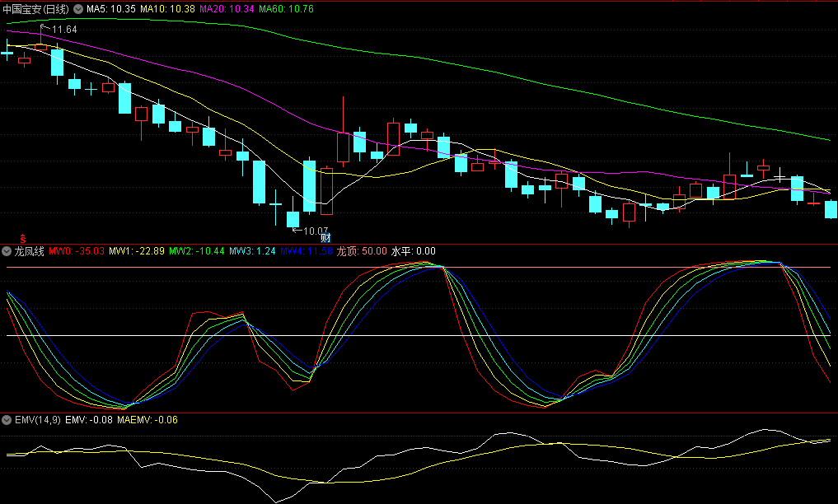Click the red $ marker icon

tap(23, 239)
